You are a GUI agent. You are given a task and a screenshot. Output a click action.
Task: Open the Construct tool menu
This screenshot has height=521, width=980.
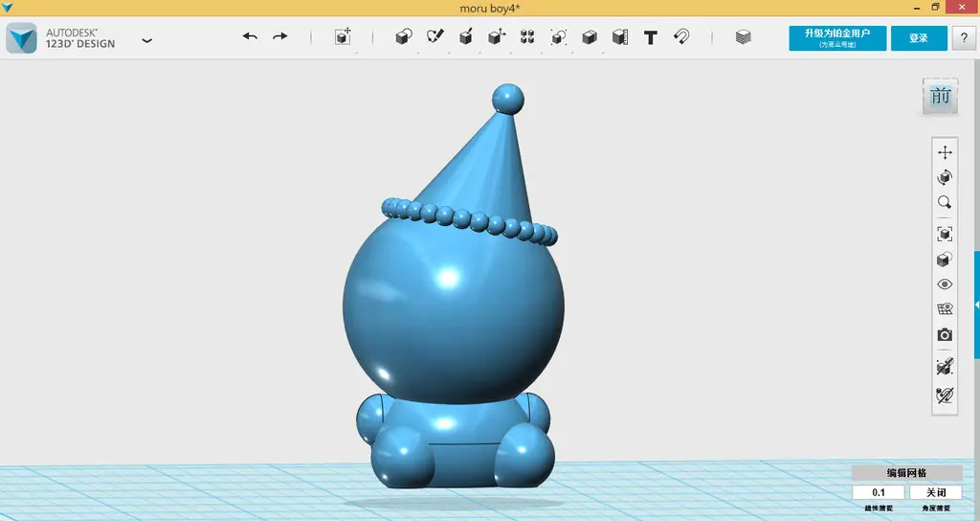coord(466,37)
